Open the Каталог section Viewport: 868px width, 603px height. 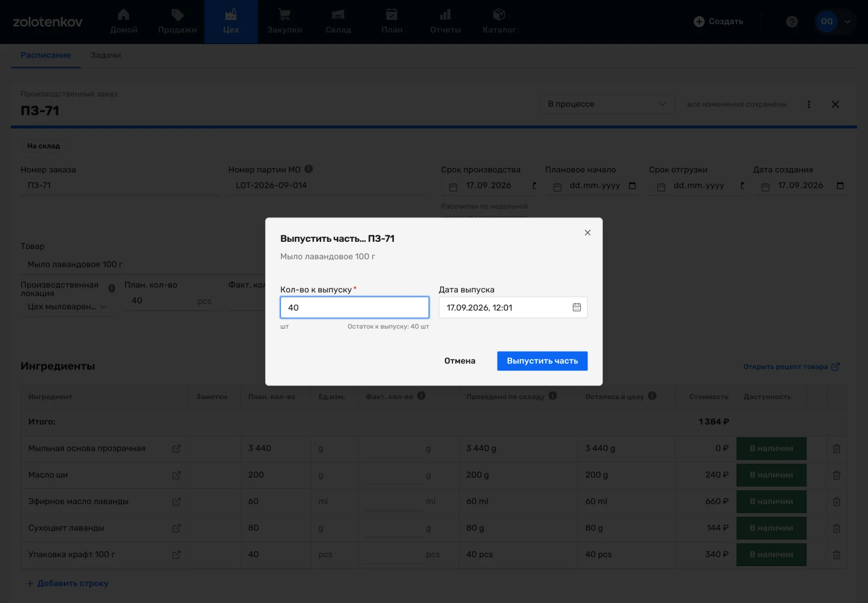499,22
